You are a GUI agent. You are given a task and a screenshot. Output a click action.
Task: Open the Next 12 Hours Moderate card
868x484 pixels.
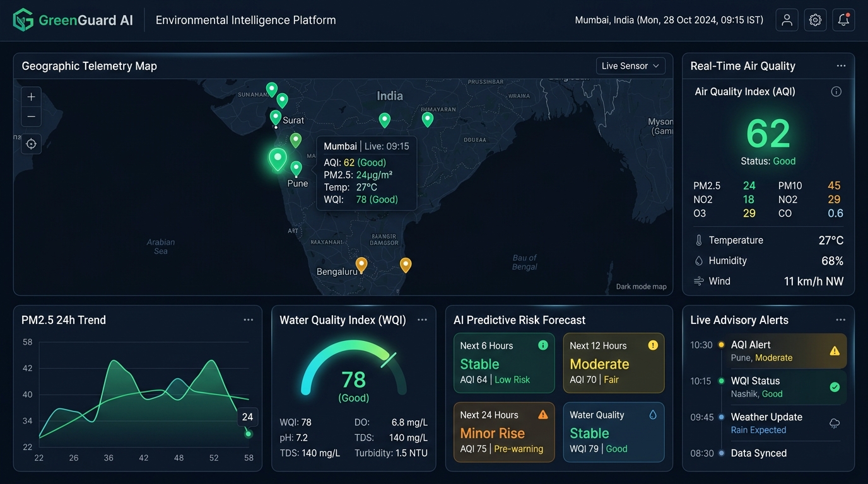614,363
